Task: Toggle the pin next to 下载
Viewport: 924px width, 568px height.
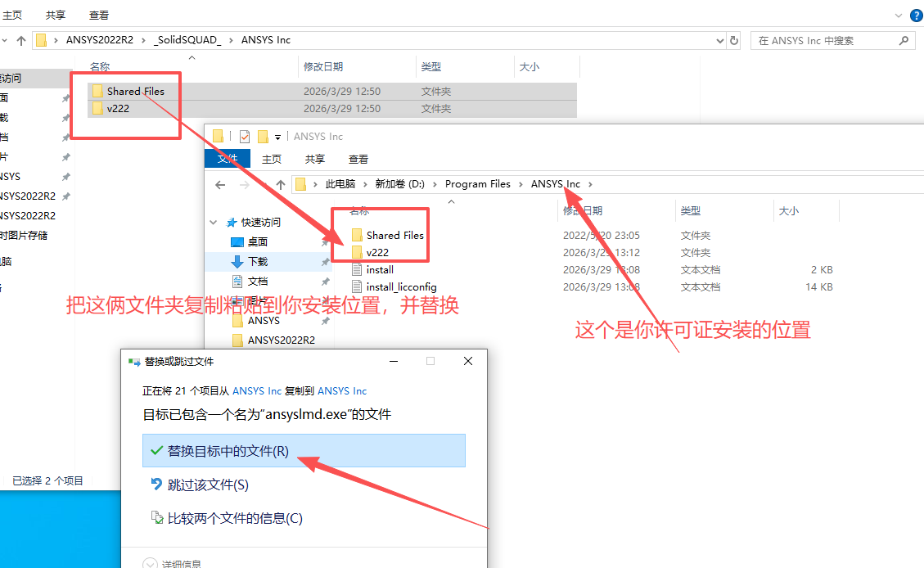Action: point(325,260)
